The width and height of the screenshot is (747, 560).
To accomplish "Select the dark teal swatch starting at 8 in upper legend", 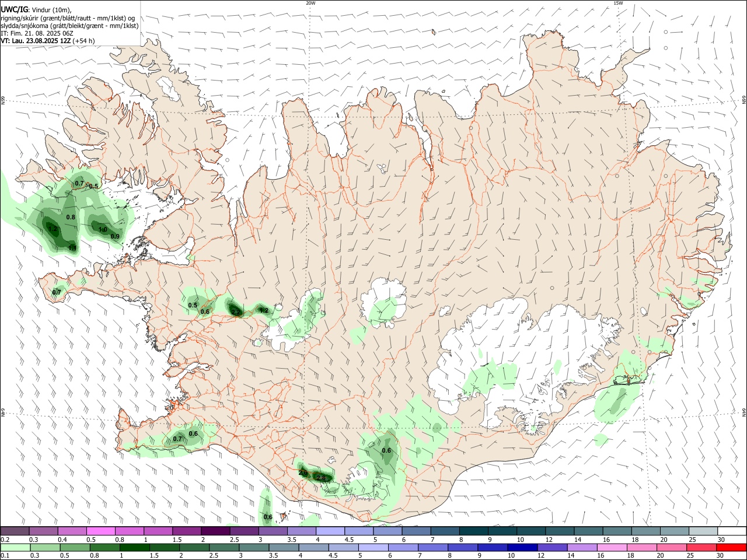I will (x=473, y=531).
